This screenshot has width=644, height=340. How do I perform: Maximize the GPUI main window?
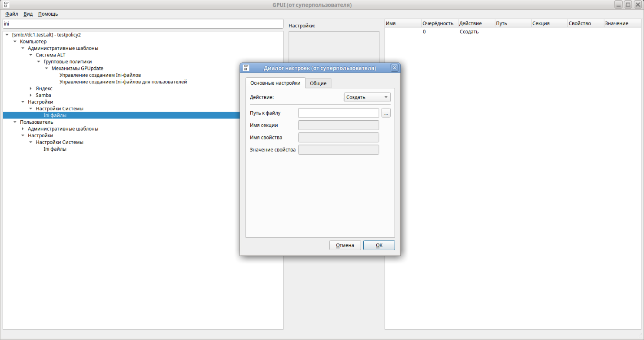click(628, 5)
